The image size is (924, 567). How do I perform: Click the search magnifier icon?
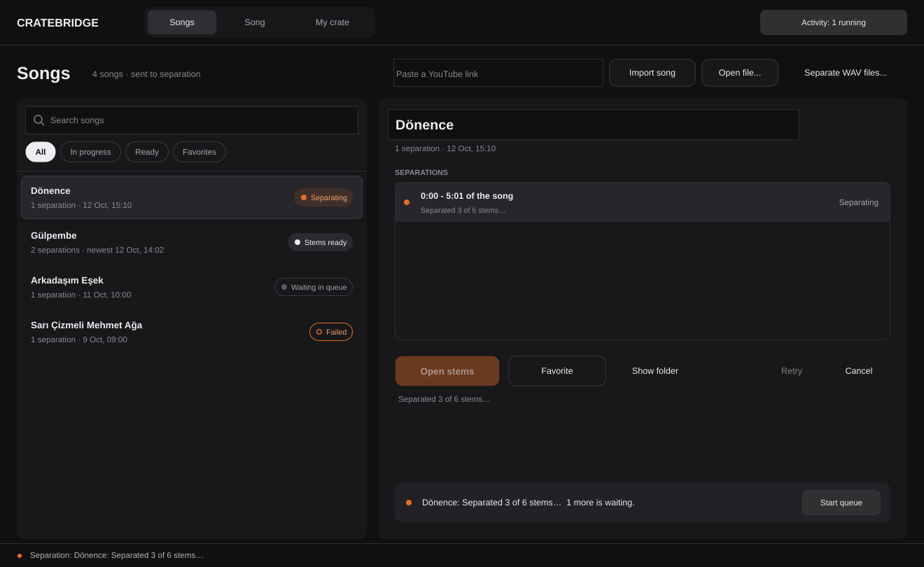39,120
